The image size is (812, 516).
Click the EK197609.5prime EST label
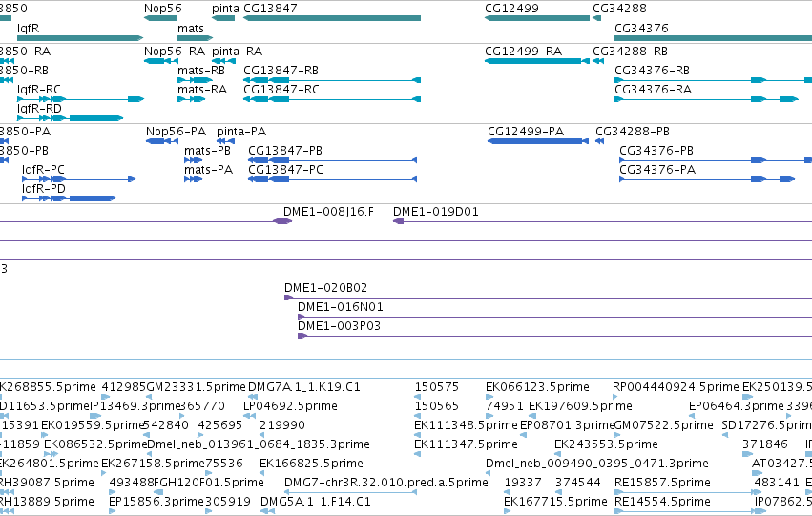(x=580, y=406)
